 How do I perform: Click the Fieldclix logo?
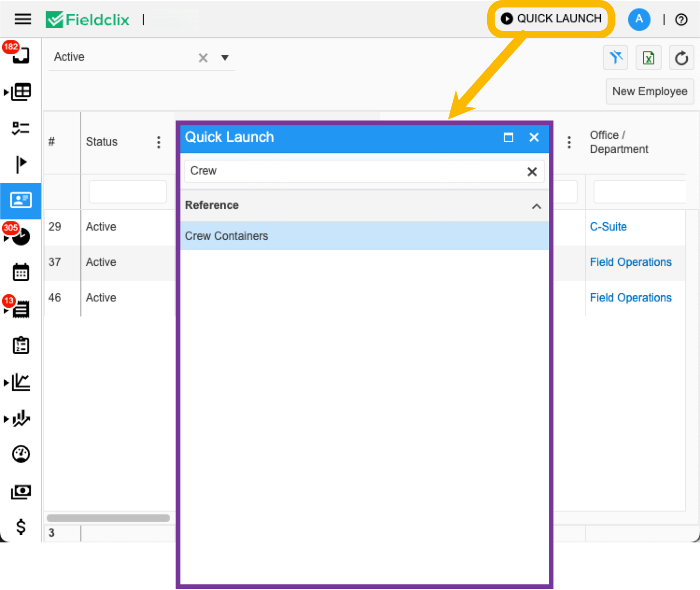tap(87, 20)
